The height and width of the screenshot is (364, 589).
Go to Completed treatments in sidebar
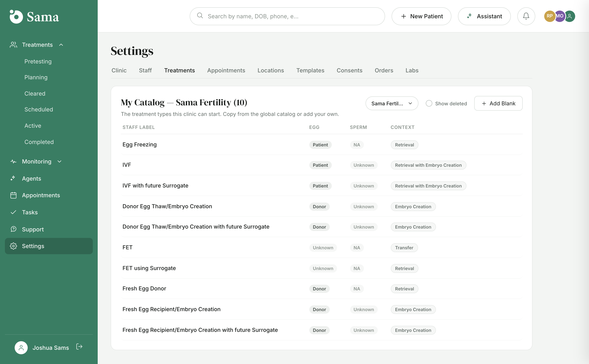39,142
